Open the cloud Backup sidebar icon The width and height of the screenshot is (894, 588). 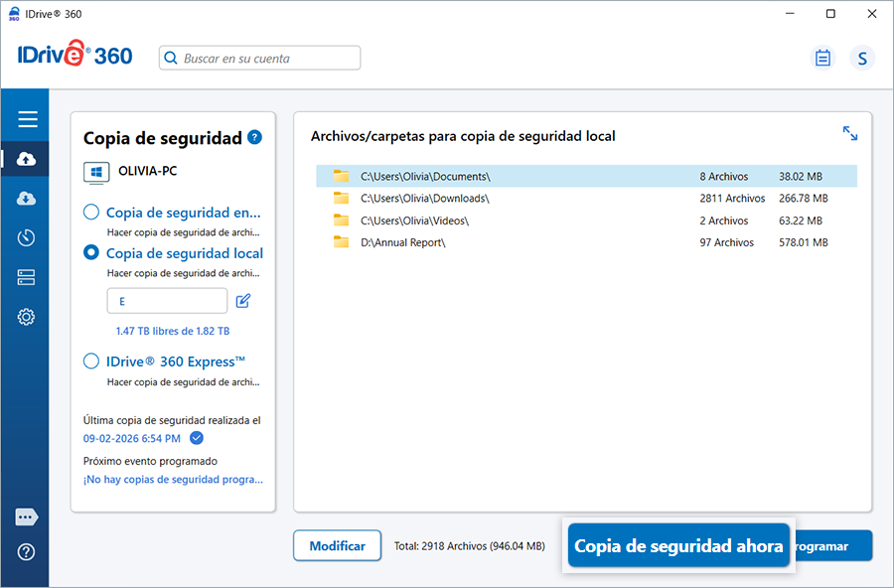(x=27, y=159)
